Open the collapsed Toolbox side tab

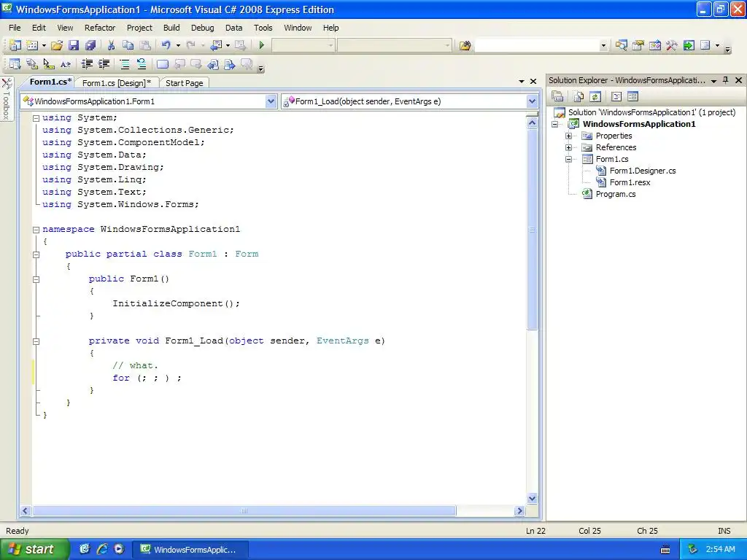point(7,99)
